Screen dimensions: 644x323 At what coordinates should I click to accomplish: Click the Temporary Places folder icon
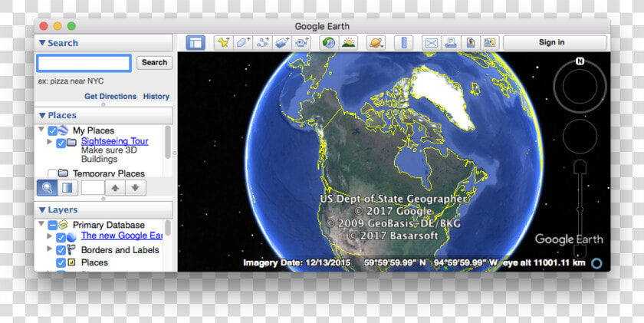point(63,173)
